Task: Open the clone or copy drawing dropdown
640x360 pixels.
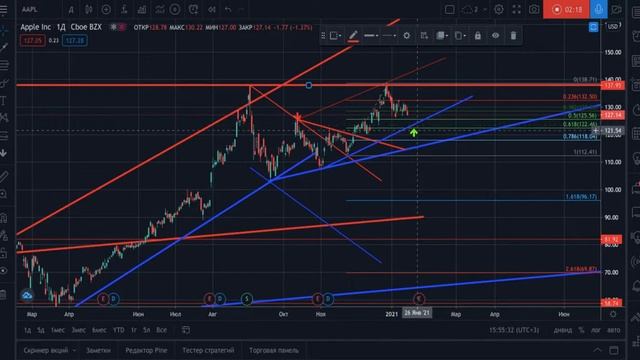Action: click(460, 36)
